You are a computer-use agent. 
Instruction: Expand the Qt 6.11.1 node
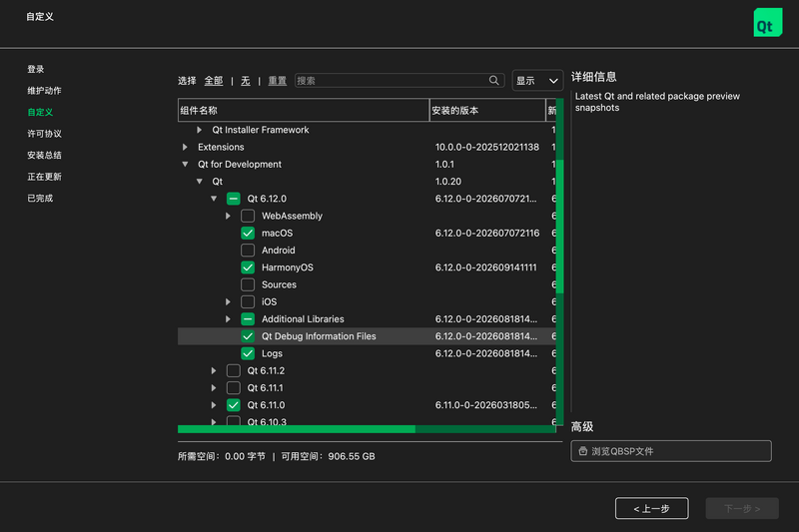[x=214, y=388]
